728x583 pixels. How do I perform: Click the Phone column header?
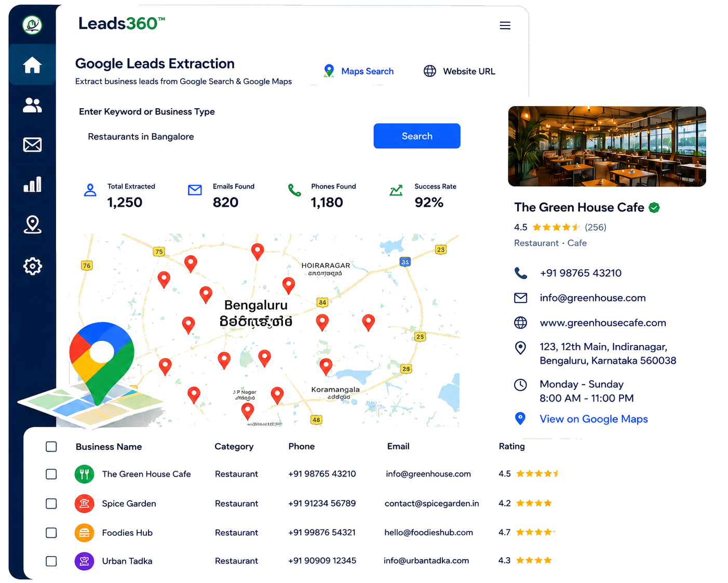302,446
